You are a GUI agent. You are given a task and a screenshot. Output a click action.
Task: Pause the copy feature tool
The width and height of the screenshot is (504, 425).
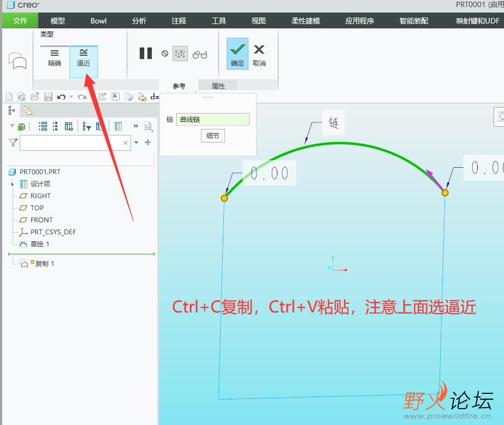pos(146,54)
